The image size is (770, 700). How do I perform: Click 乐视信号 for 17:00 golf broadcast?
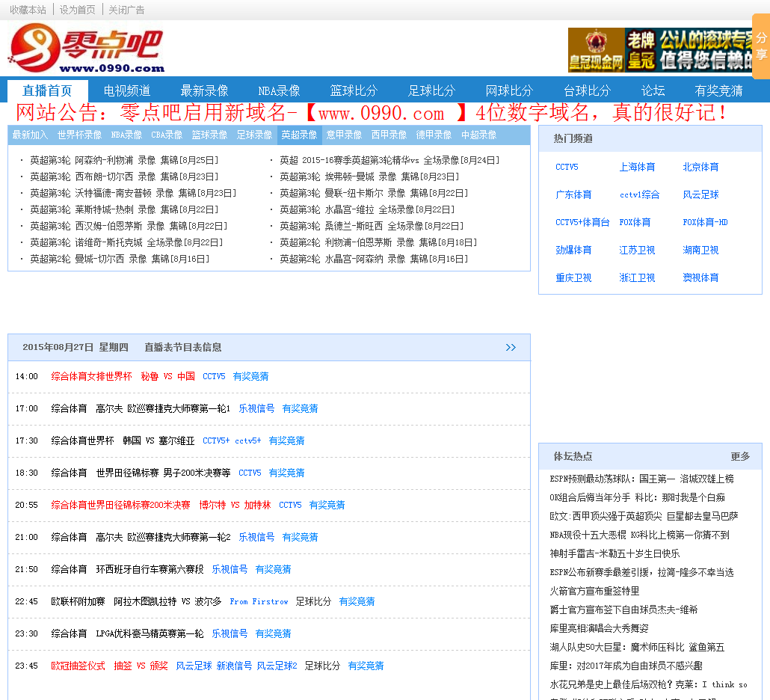point(257,408)
